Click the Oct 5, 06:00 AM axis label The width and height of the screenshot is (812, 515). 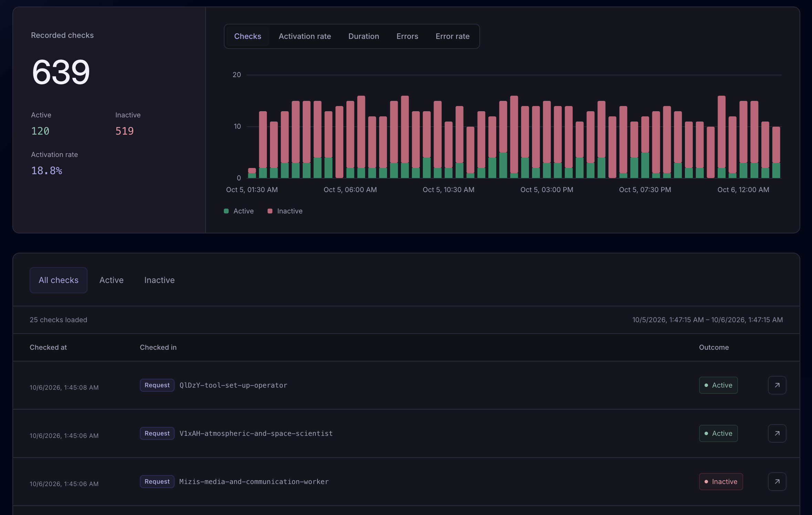(350, 190)
